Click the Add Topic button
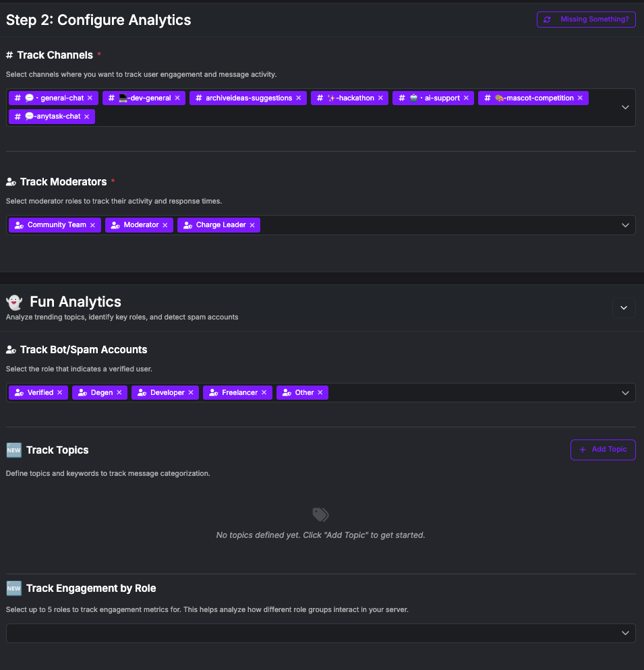644x670 pixels. click(x=603, y=450)
